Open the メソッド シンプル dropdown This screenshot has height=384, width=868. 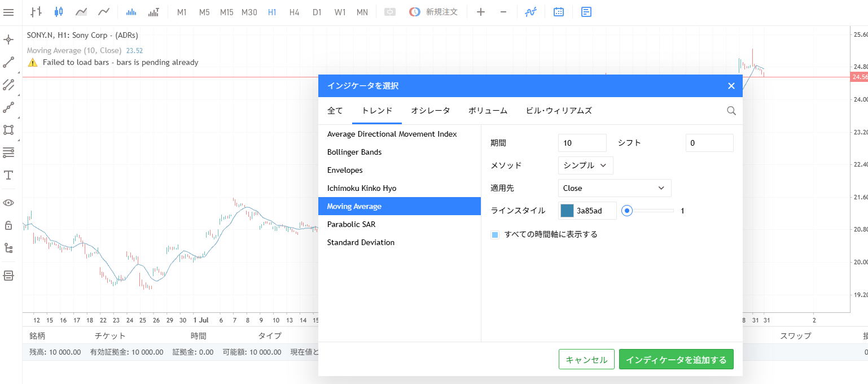(x=585, y=165)
